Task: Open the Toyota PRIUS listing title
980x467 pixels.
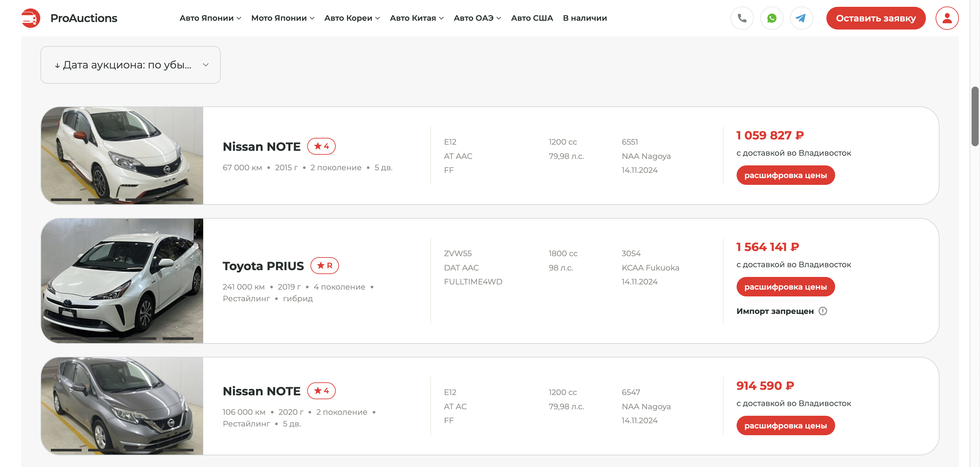Action: (263, 266)
